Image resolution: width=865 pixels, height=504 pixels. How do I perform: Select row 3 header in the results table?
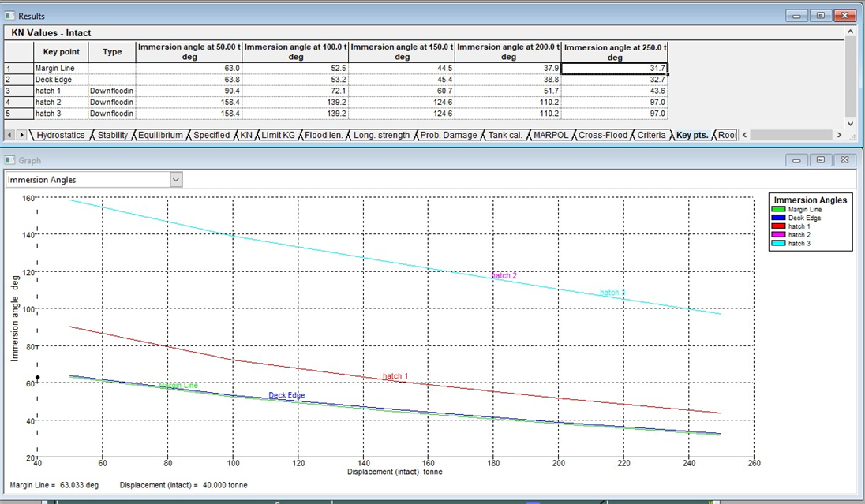(x=19, y=91)
